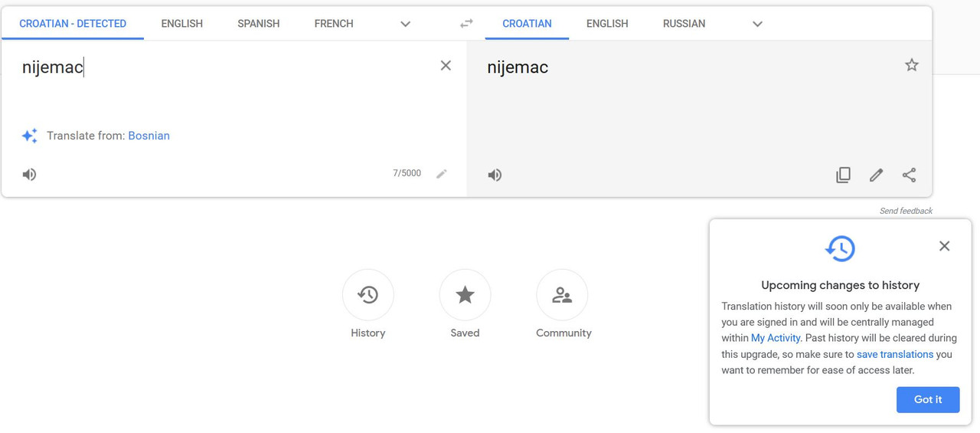Click the sparkle suggestion icon
980x433 pixels.
pos(30,136)
